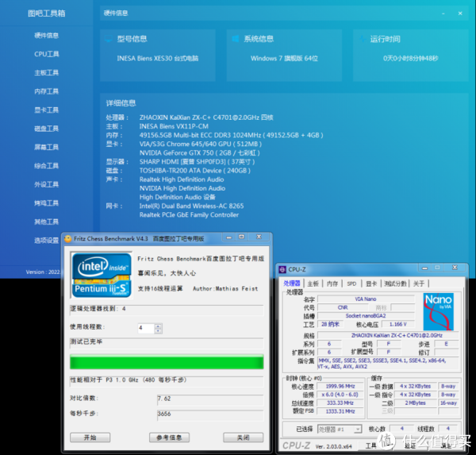Switch to the 主板 tab in CPU-Z
The width and height of the screenshot is (476, 455).
pos(313,283)
